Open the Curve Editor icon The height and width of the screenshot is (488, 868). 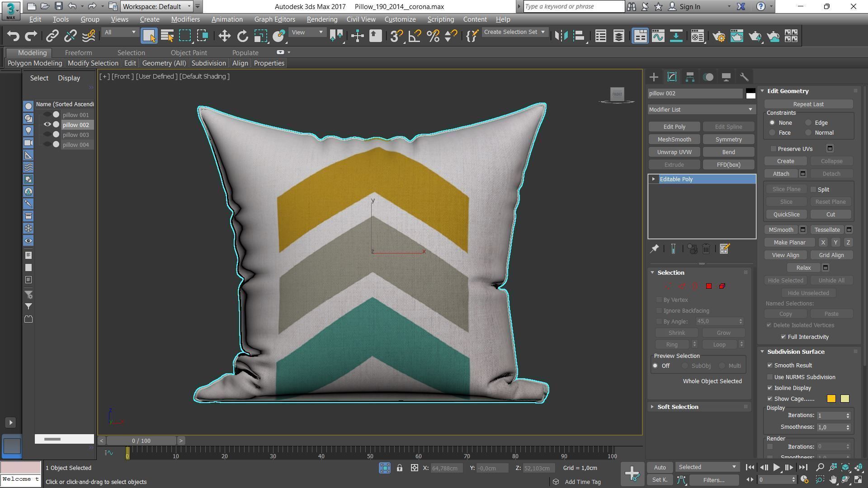tap(658, 36)
